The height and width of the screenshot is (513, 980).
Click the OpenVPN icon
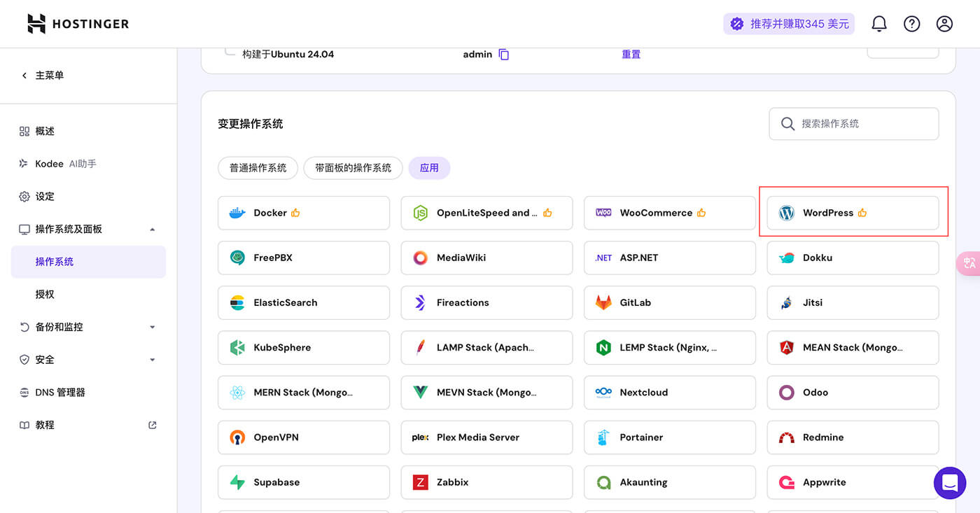pos(238,437)
